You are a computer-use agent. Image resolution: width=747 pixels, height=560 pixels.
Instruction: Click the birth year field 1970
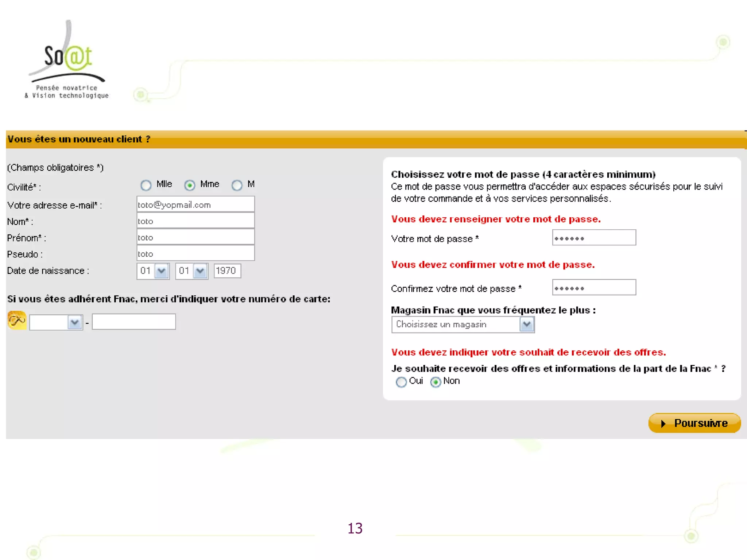tap(227, 271)
